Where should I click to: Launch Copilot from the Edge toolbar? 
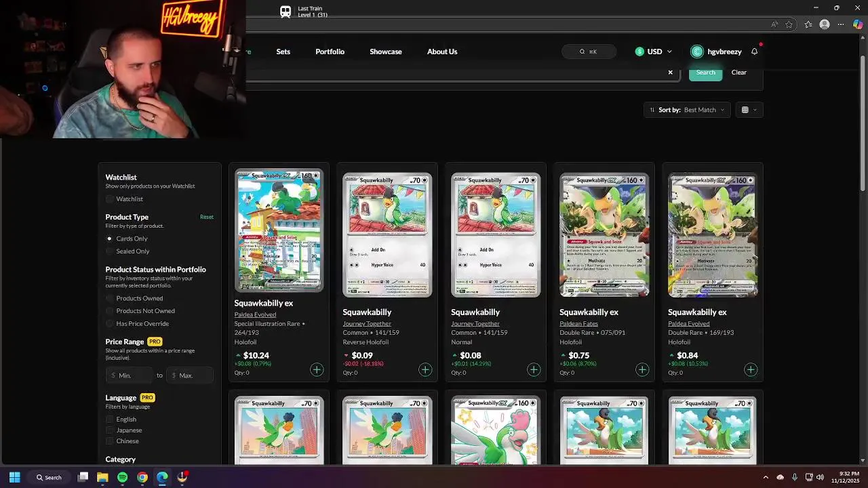click(858, 24)
